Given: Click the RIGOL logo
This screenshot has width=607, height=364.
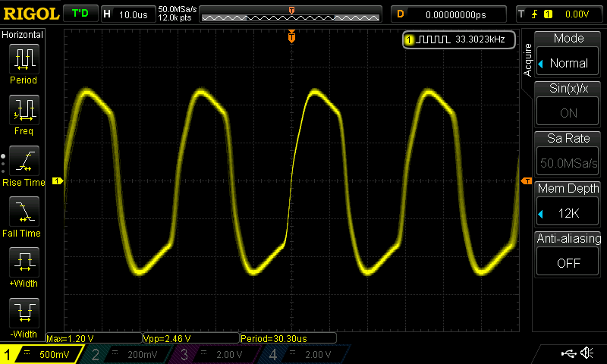Looking at the screenshot, I should click(x=31, y=14).
